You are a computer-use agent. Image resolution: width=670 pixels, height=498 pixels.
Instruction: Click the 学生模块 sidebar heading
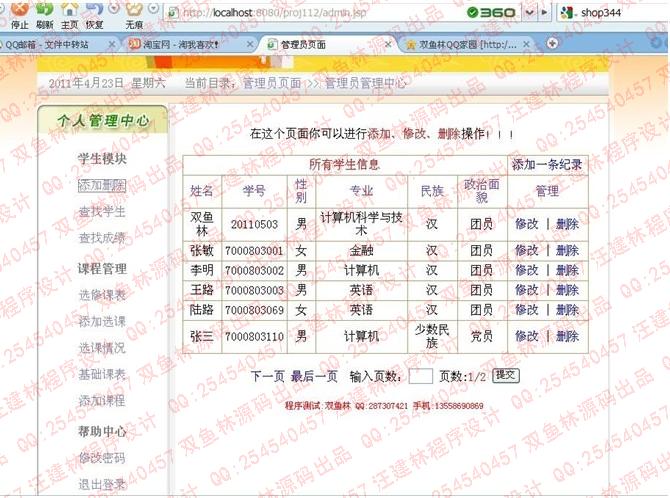pyautogui.click(x=102, y=159)
